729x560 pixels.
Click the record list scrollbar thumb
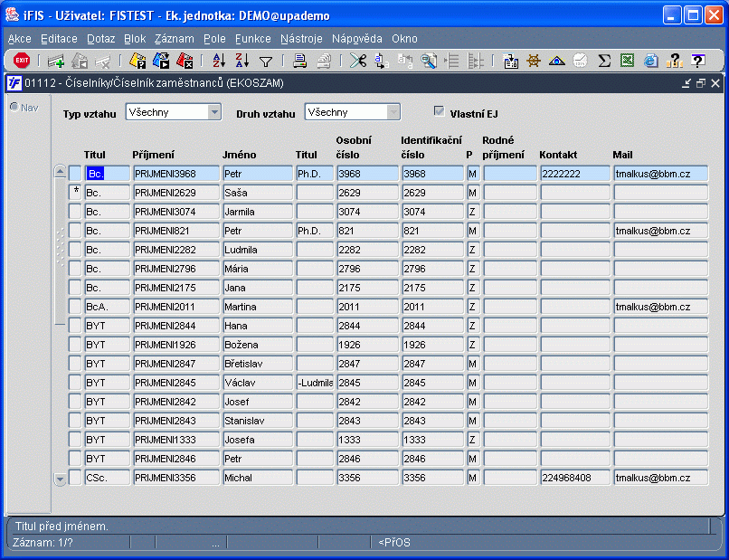(60, 252)
